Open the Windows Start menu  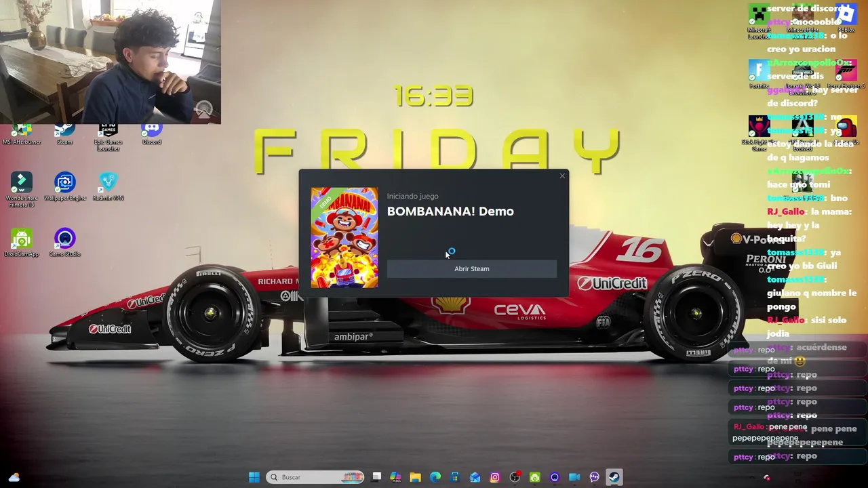tap(254, 477)
